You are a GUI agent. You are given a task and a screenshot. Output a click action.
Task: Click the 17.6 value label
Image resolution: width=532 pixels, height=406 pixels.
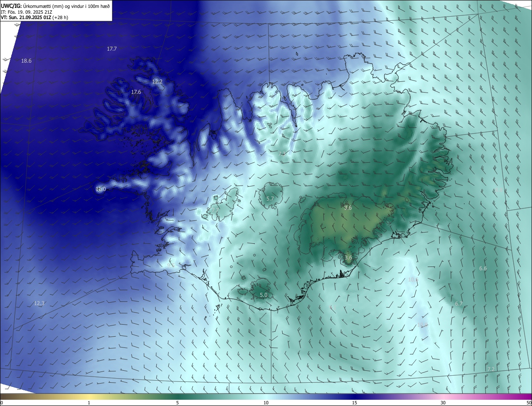136,92
